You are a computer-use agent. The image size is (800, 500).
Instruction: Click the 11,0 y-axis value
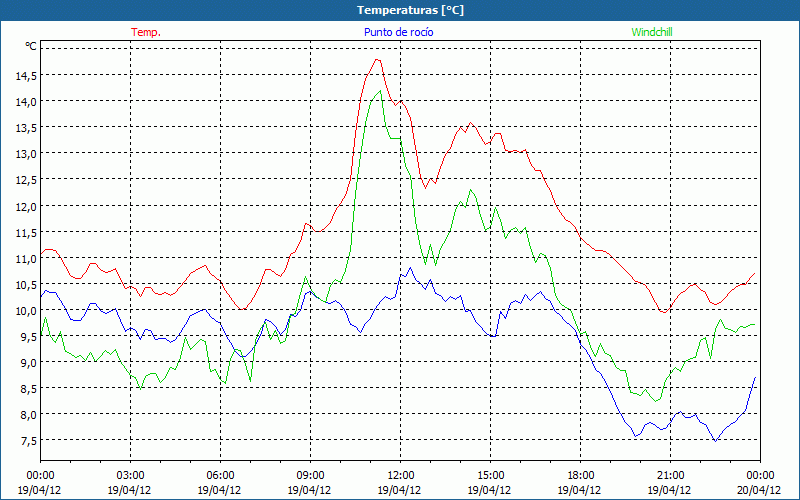coord(26,258)
